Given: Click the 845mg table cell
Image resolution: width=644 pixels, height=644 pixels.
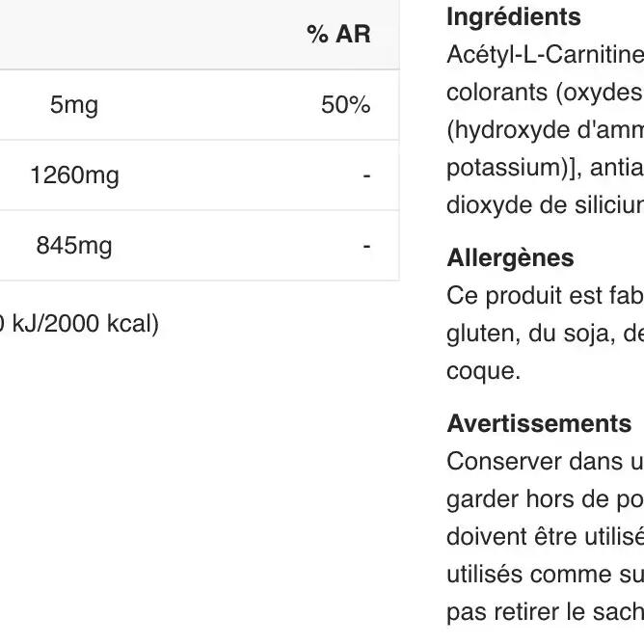Looking at the screenshot, I should (x=74, y=246).
